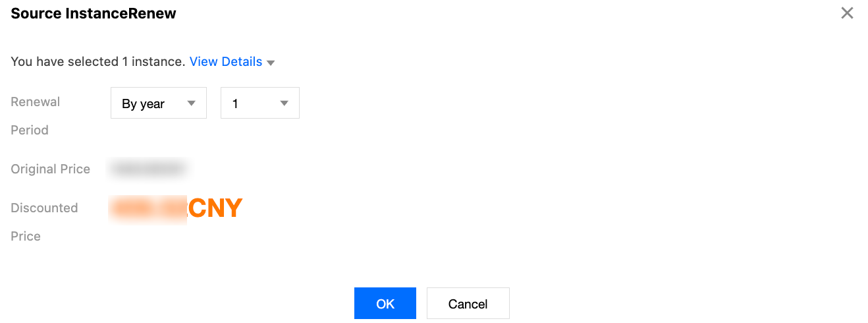Click the Original Price label

[x=50, y=169]
